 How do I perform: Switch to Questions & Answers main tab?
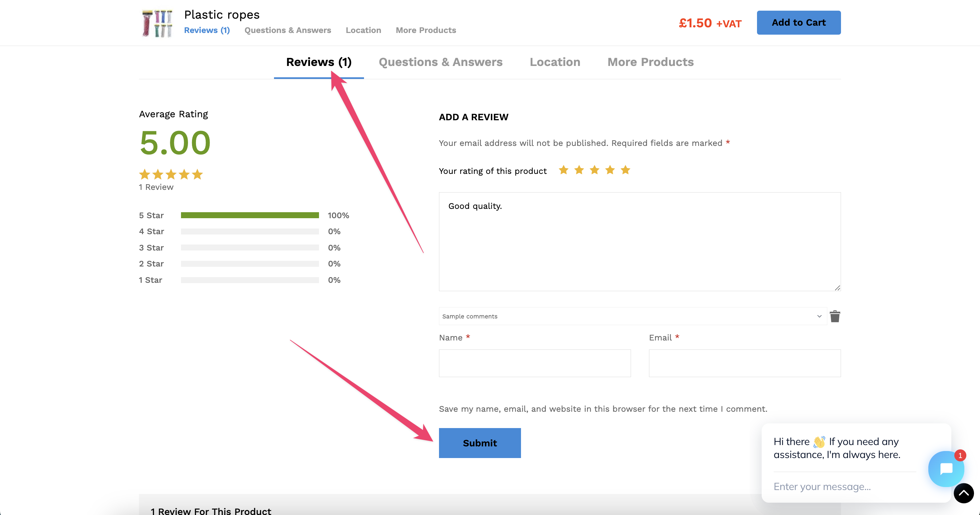pyautogui.click(x=440, y=62)
